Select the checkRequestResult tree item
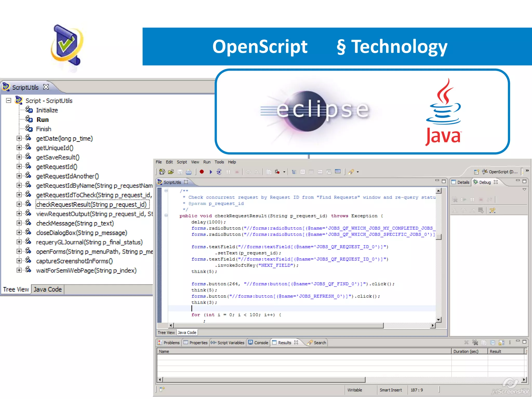Viewport: 532px width, 399px height. pos(91,204)
